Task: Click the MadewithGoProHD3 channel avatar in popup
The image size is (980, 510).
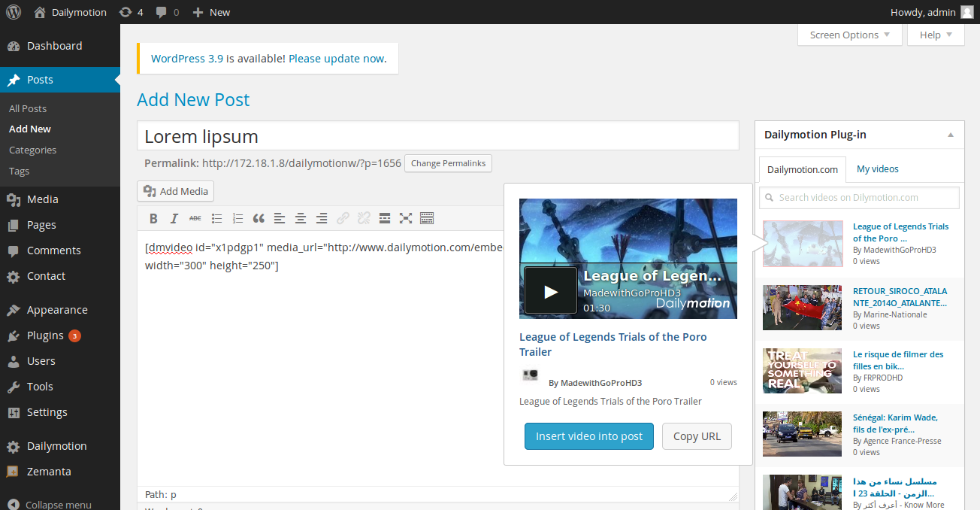Action: pyautogui.click(x=530, y=375)
